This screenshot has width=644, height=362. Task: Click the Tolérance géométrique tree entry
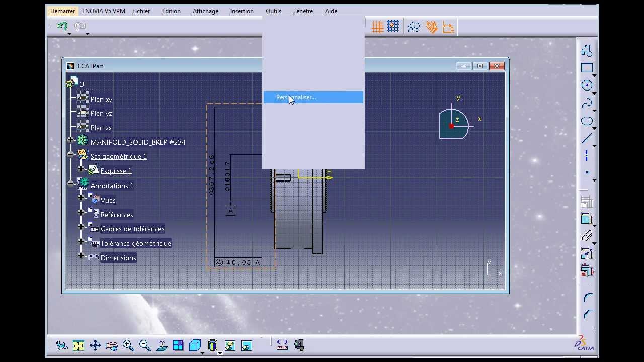135,243
